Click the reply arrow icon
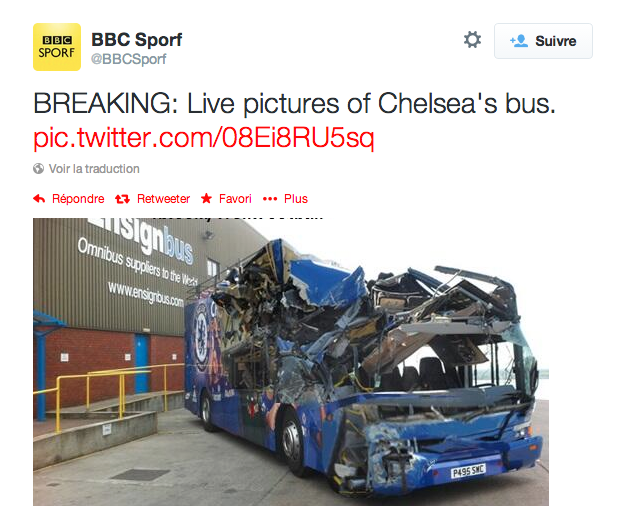The width and height of the screenshot is (630, 517). 39,199
